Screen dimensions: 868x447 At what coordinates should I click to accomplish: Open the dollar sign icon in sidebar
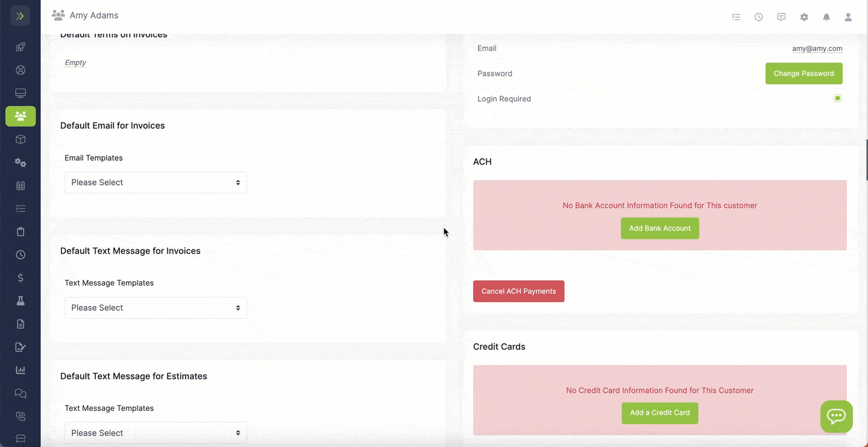tap(20, 278)
